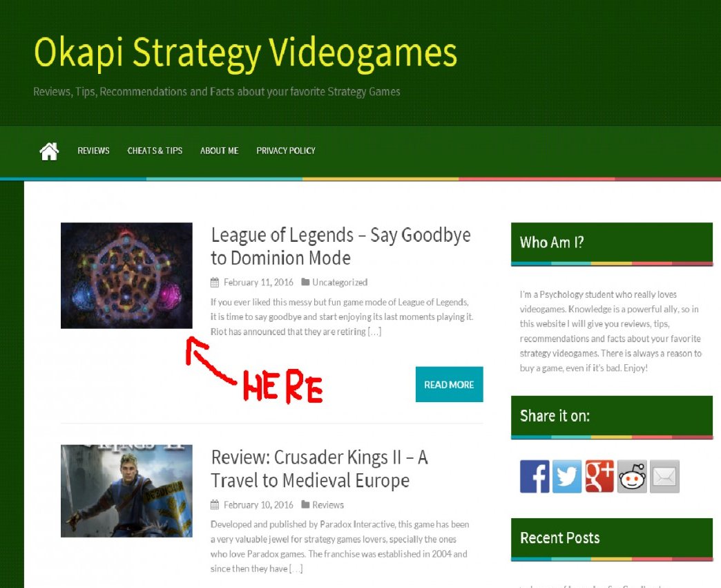Share the page on Facebook
The width and height of the screenshot is (721, 588).
(535, 476)
